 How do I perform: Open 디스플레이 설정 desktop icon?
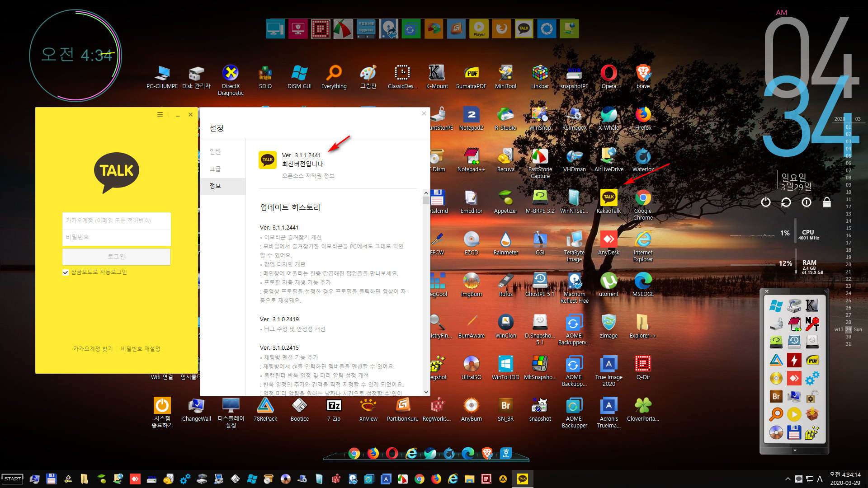pyautogui.click(x=231, y=413)
